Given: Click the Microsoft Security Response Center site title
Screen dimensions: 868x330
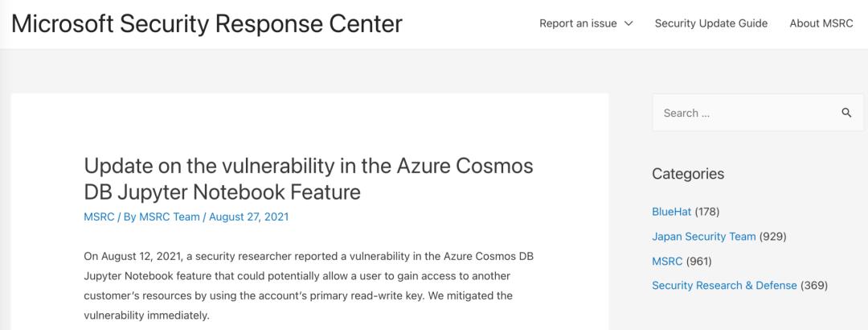Looking at the screenshot, I should [207, 23].
